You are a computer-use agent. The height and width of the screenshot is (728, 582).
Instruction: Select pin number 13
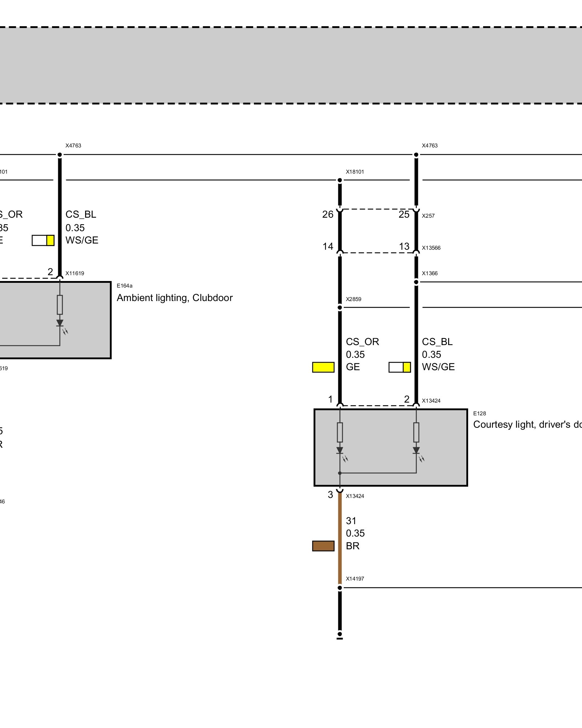point(404,246)
